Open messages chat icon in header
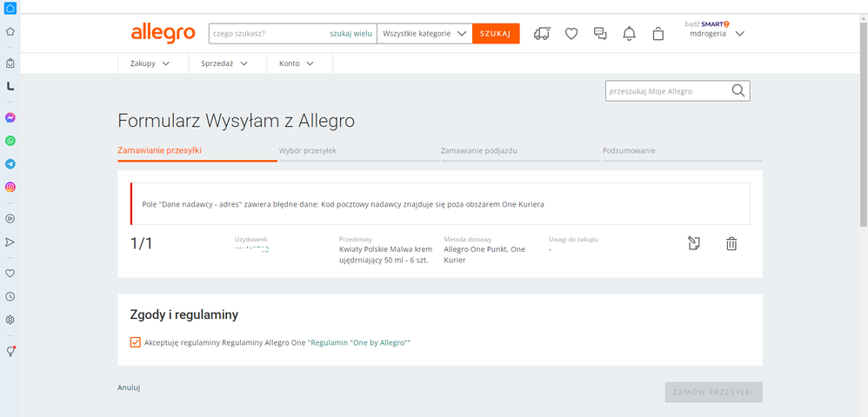 point(600,34)
